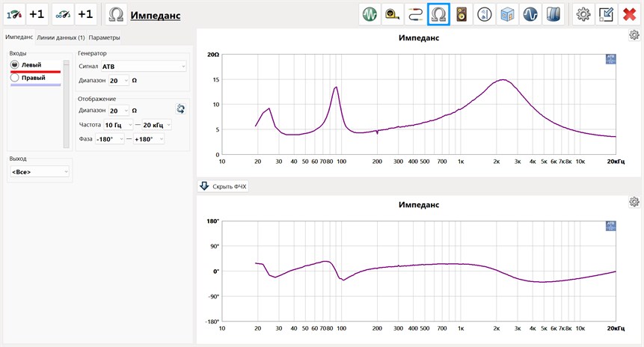Click the Скрыть ФЧХ button
The height and width of the screenshot is (347, 644).
[x=223, y=186]
